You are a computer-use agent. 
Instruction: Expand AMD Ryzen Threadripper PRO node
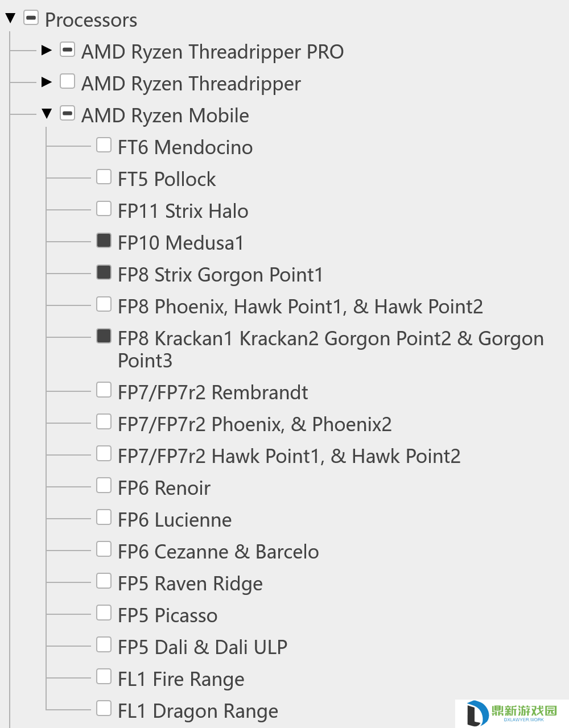point(47,50)
